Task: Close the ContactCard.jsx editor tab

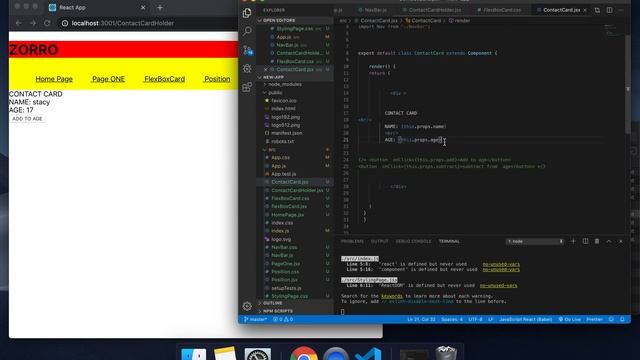Action: point(585,10)
